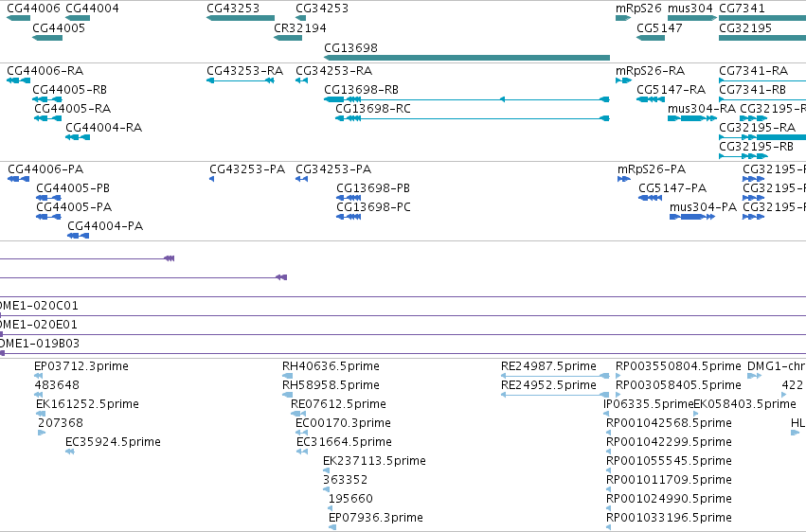
Task: Click EST EK161252.5prime
Action: (x=41, y=414)
